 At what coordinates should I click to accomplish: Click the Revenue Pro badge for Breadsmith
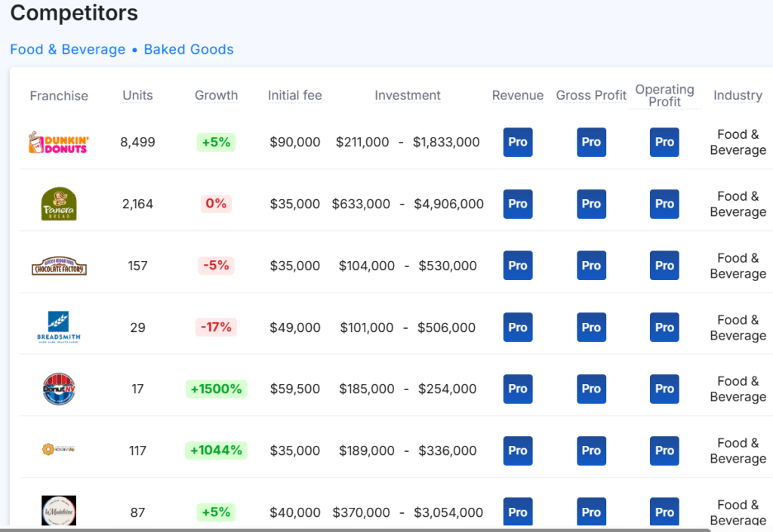pos(518,327)
